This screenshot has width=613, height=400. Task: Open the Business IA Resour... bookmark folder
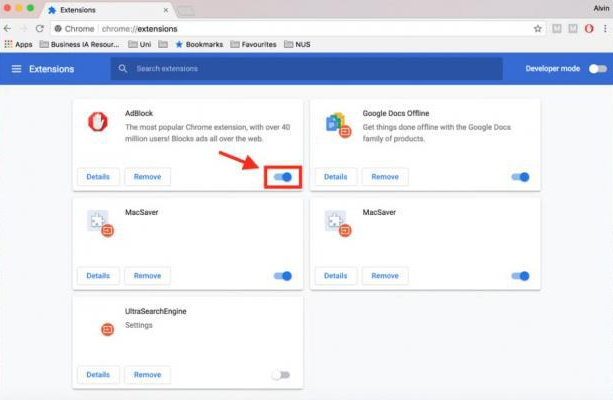79,44
